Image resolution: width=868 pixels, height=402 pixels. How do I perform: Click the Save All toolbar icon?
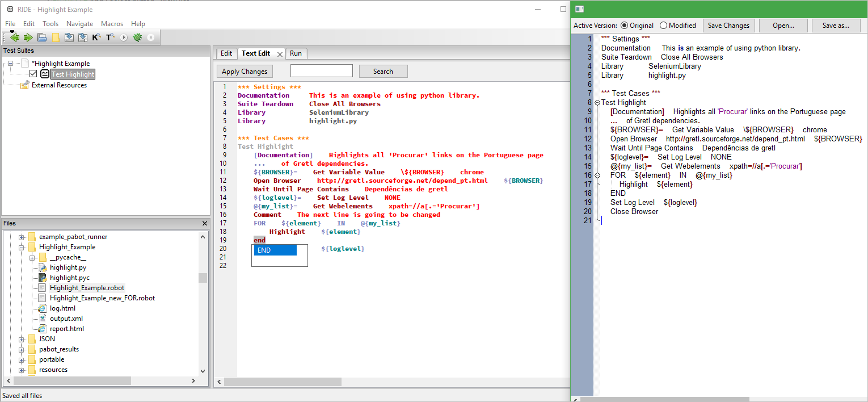coord(82,37)
